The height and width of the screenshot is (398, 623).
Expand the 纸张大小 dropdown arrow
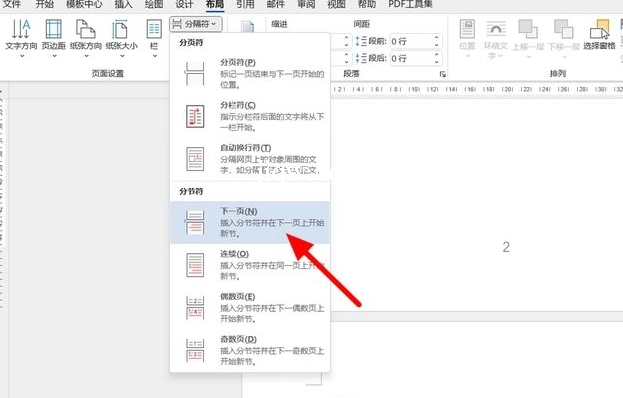click(x=122, y=56)
